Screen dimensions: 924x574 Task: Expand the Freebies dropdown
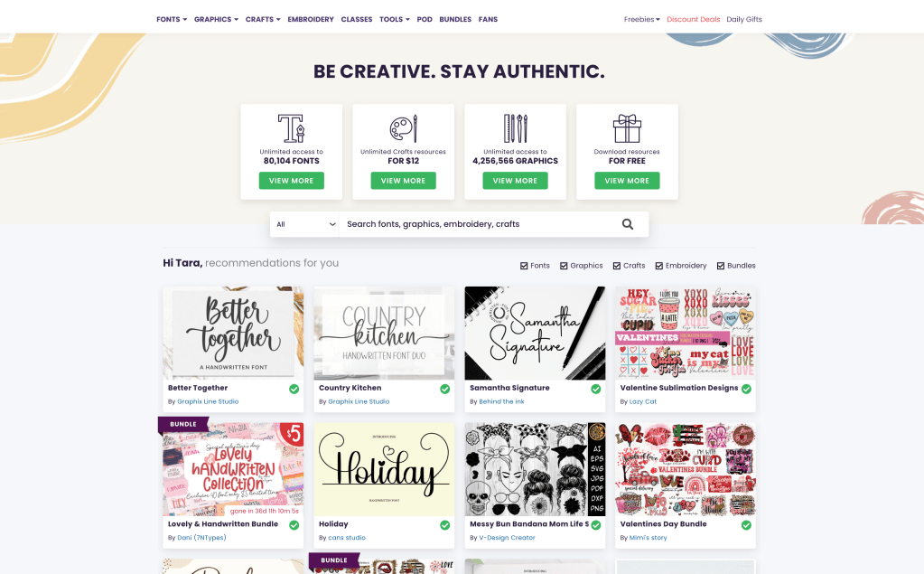tap(641, 20)
